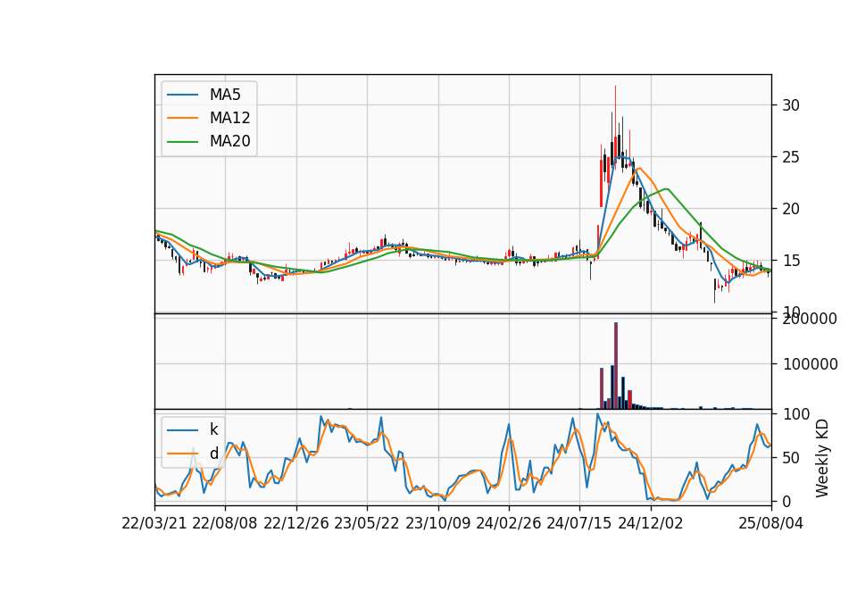This screenshot has height=616, width=857.
Task: Click the orange MA12 legend line sample
Action: click(x=182, y=118)
